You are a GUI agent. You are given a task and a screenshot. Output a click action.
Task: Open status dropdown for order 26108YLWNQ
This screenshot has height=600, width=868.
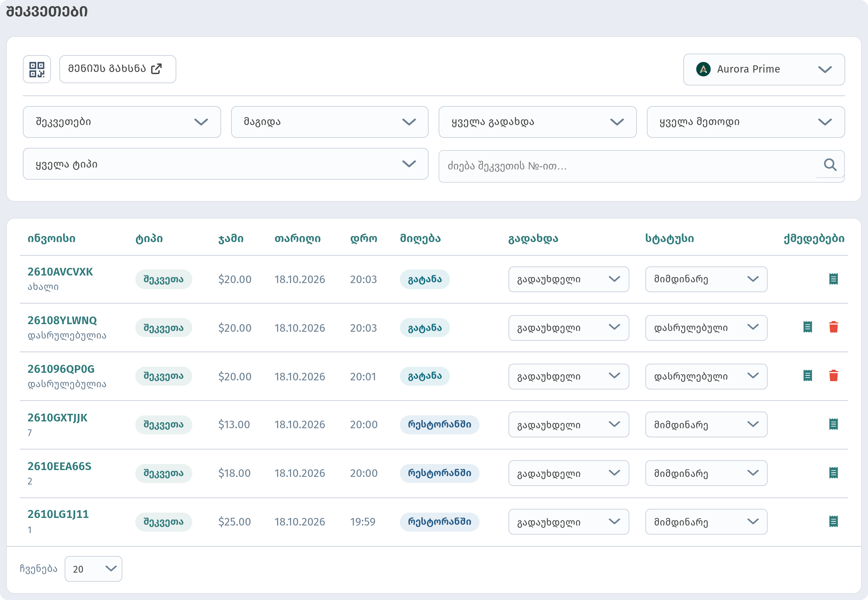click(x=706, y=328)
